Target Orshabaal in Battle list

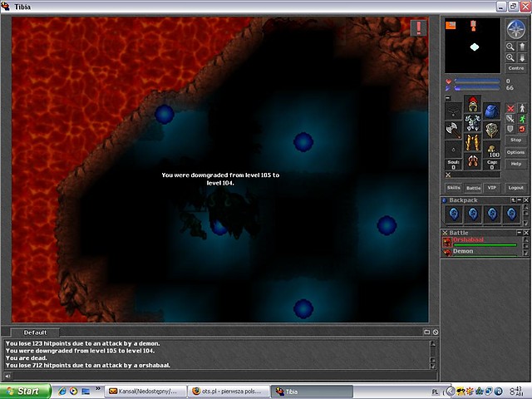tap(480, 242)
